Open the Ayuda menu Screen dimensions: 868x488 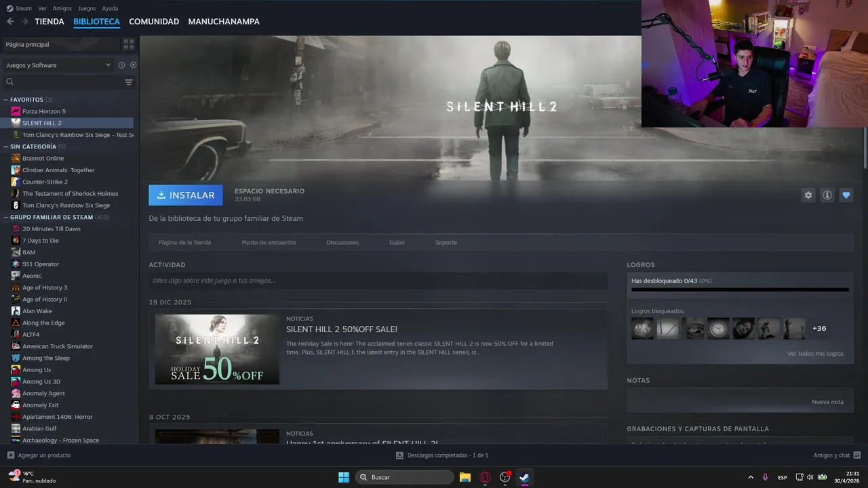coord(110,8)
